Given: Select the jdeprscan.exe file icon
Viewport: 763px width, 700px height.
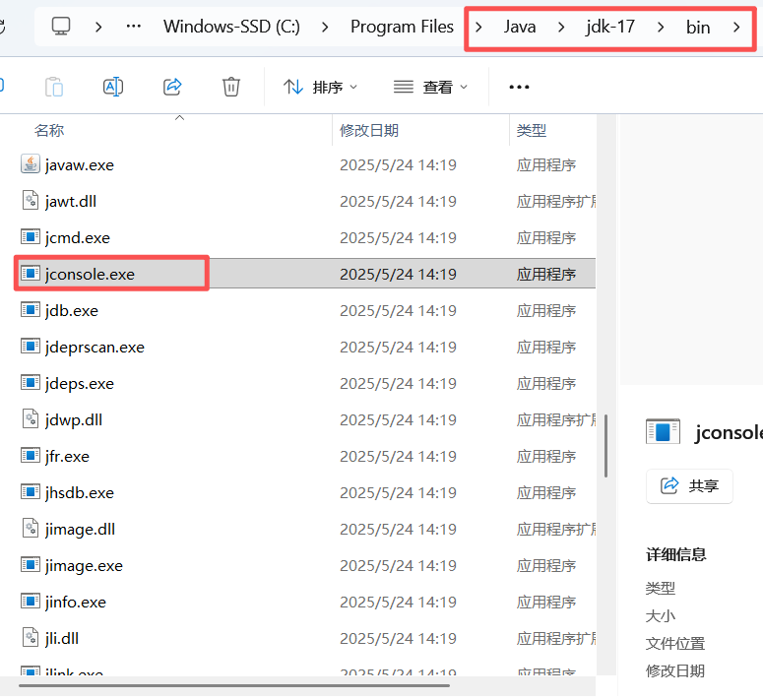Looking at the screenshot, I should coord(31,347).
